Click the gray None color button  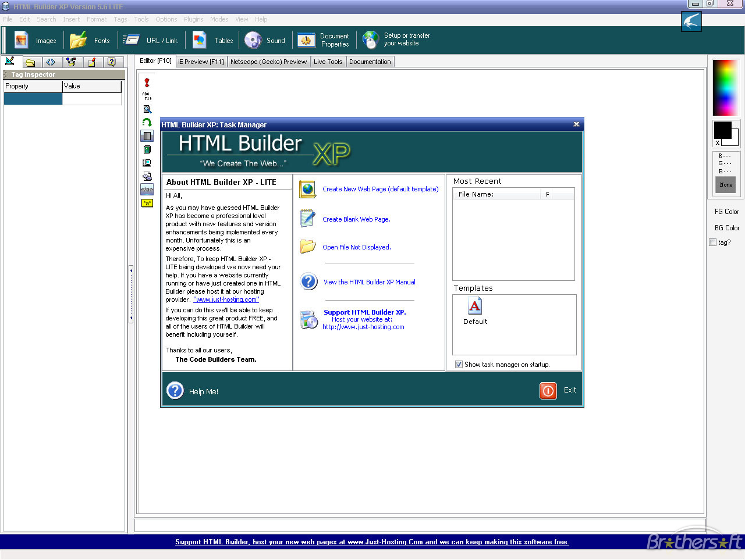725,185
